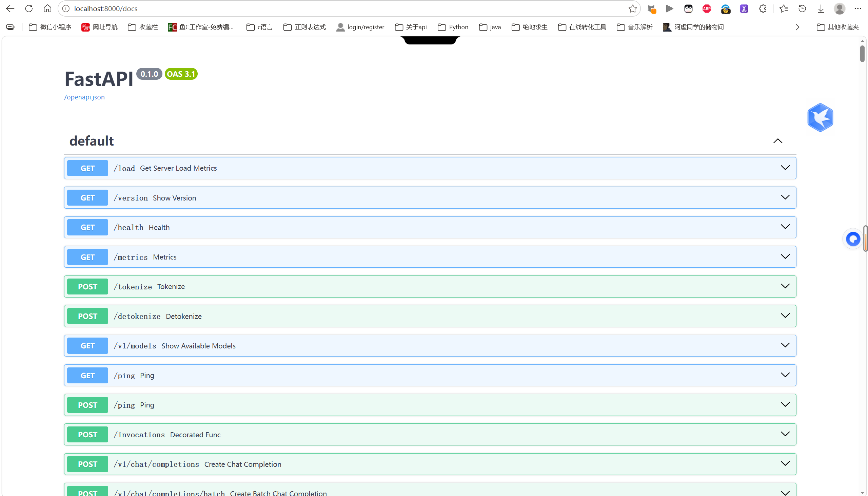The image size is (868, 496).
Task: Open the browser three-dot settings menu
Action: pyautogui.click(x=858, y=8)
